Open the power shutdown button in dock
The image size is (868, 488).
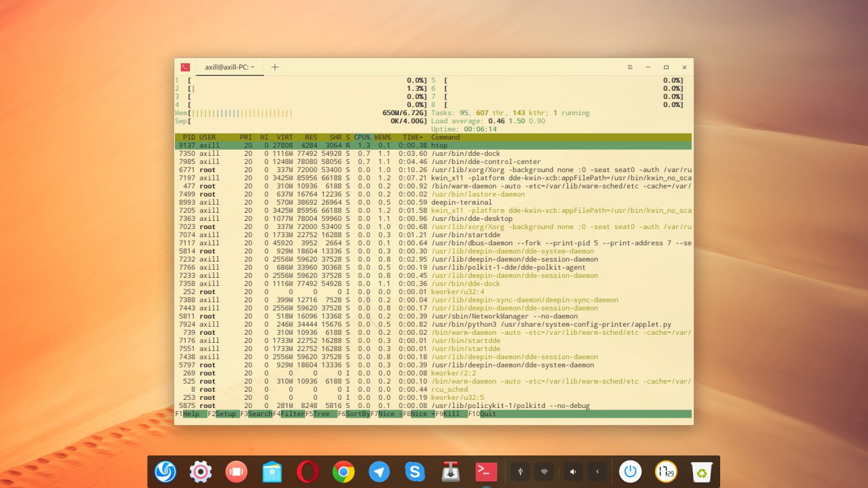(x=631, y=472)
